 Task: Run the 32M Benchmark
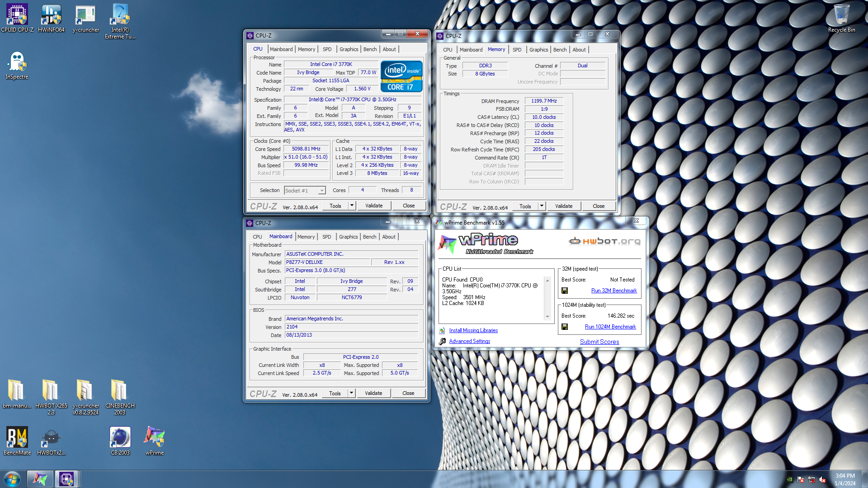coord(614,291)
